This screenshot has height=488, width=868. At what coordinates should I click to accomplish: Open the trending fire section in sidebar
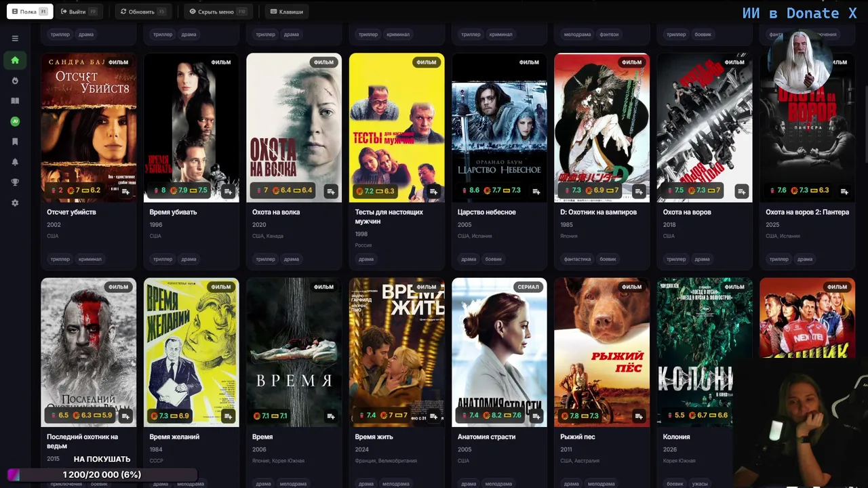click(15, 81)
